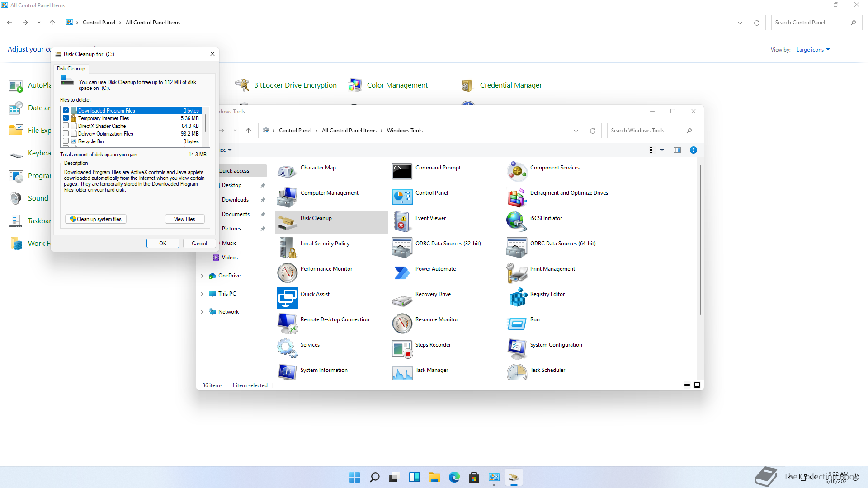Open Command Prompt icon
Image resolution: width=868 pixels, height=488 pixels.
[402, 171]
